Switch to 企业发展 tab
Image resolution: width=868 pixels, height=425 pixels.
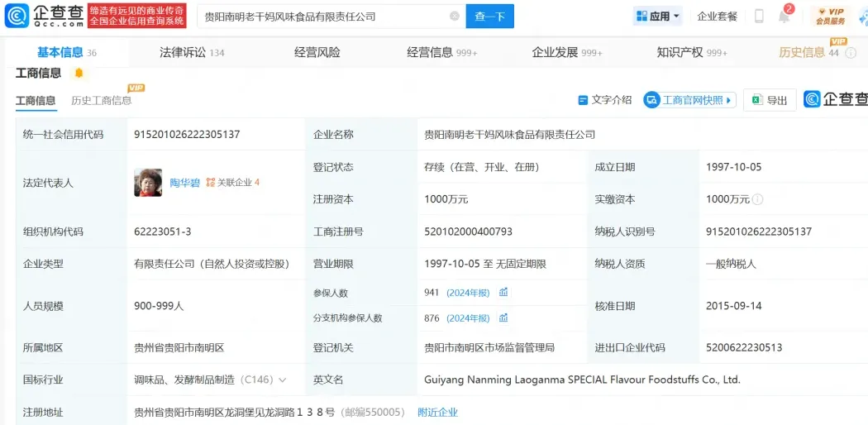[567, 53]
